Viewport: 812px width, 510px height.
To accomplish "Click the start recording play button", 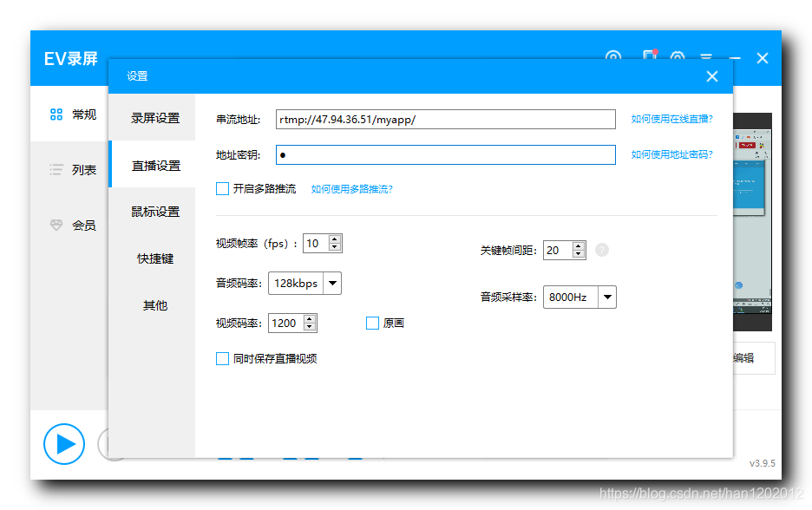I will tap(64, 444).
